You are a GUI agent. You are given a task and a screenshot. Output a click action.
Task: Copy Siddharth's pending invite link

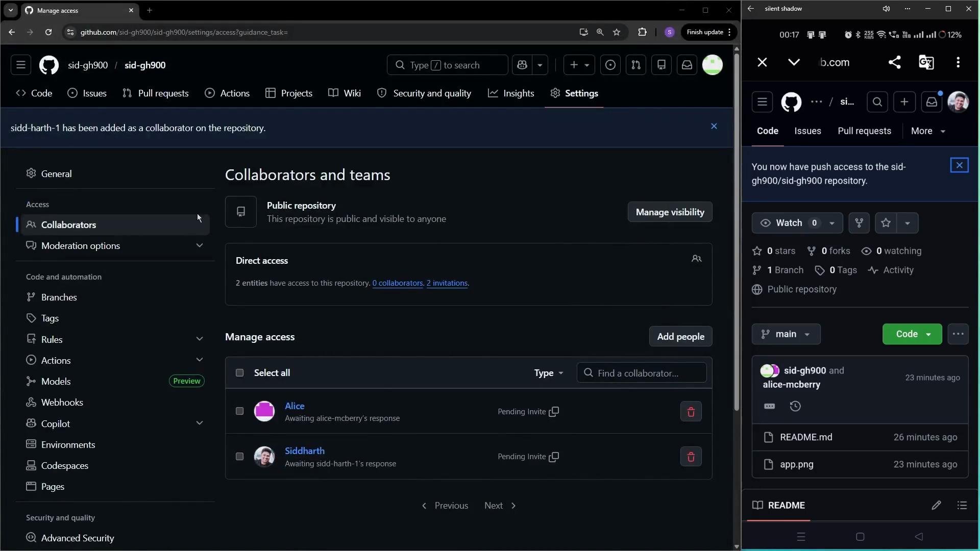554,457
